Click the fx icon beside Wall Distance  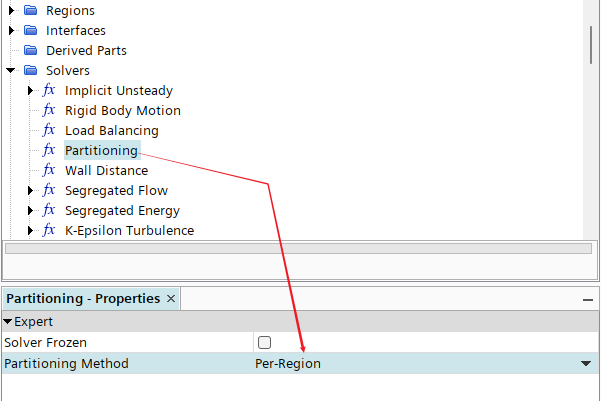tap(49, 170)
